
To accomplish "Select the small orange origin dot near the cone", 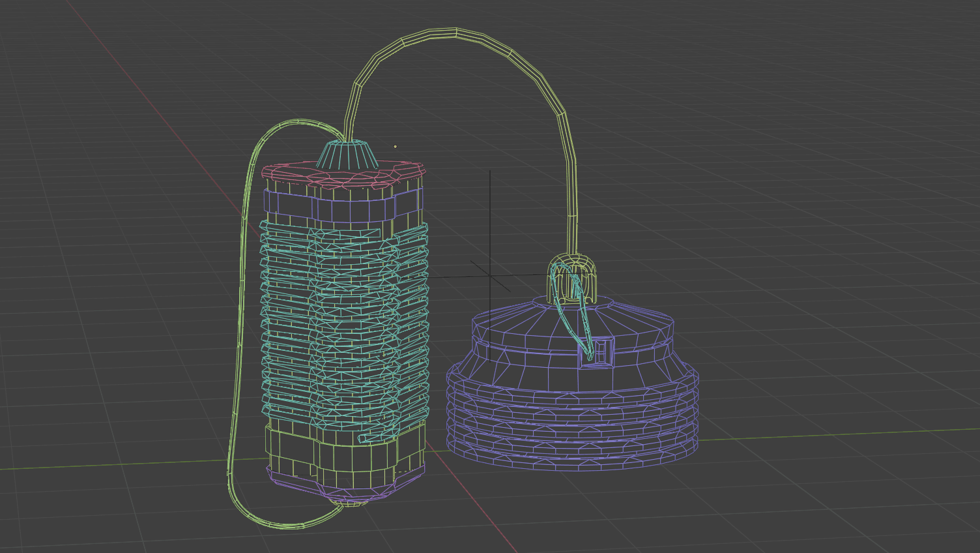I will (x=395, y=146).
